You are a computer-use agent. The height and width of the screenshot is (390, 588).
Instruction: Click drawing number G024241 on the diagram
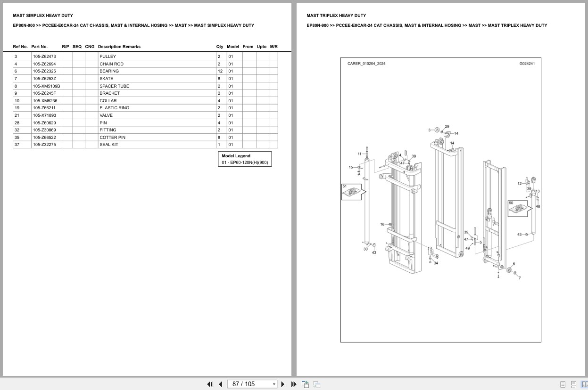528,62
